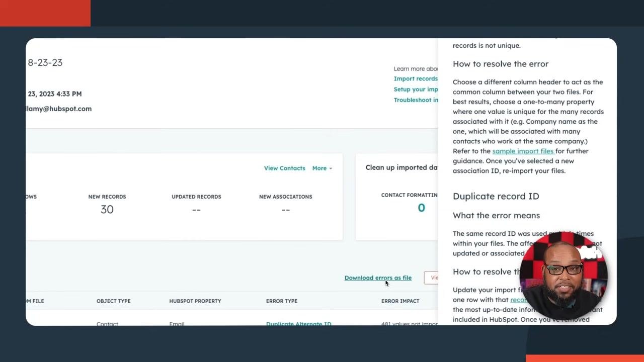The height and width of the screenshot is (362, 644).
Task: Click the Duplicate record ID heading
Action: (496, 196)
